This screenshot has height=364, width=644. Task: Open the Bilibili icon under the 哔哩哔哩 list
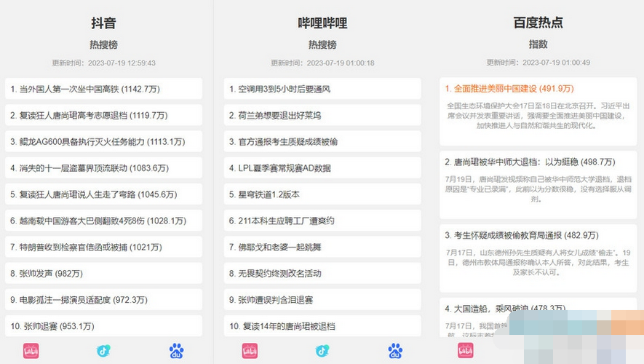250,351
